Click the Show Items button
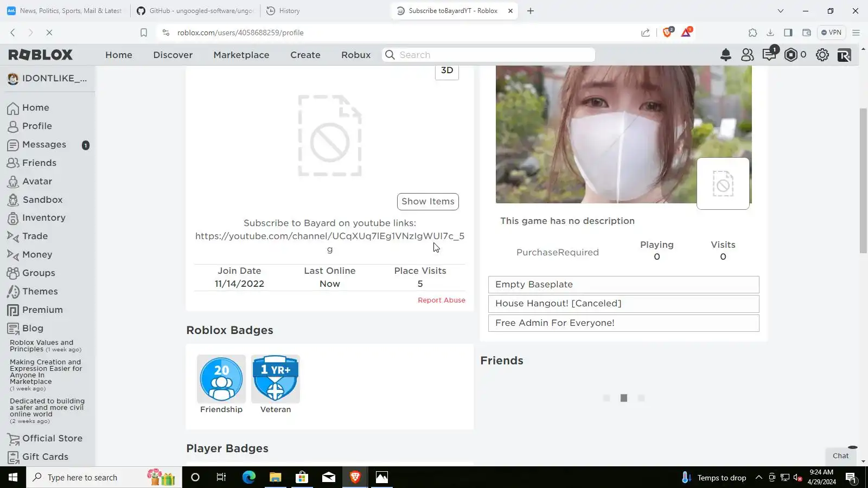The width and height of the screenshot is (868, 488). [428, 202]
